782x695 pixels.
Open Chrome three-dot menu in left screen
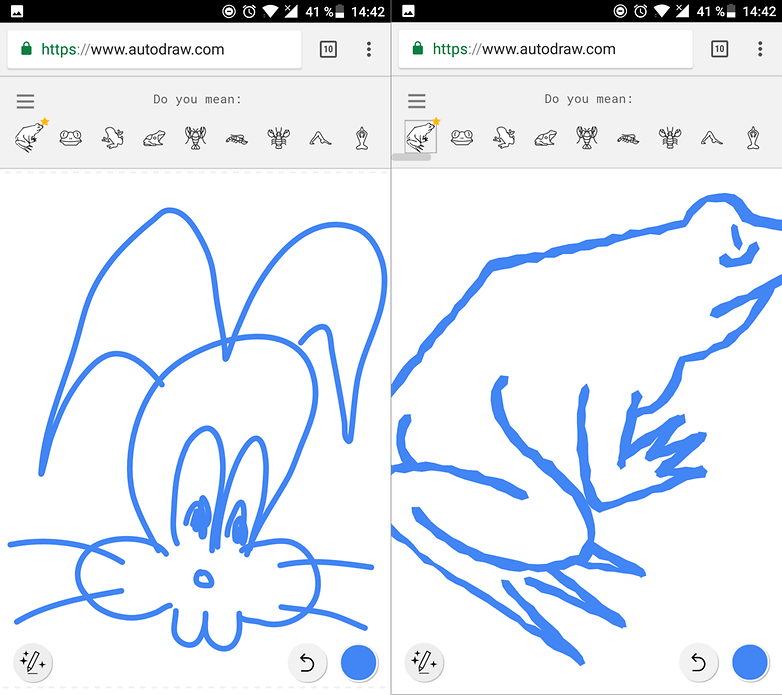click(369, 49)
